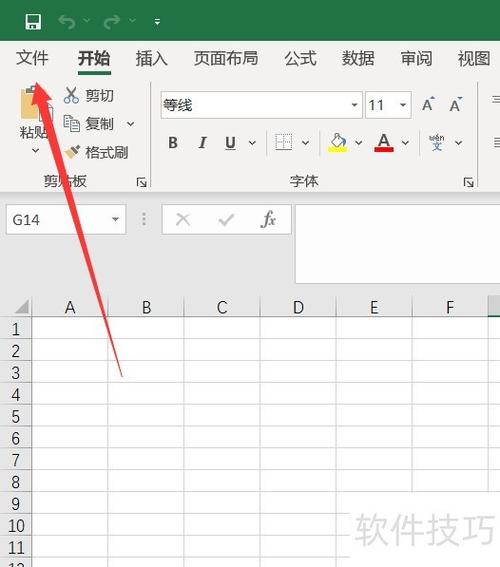The width and height of the screenshot is (500, 567).
Task: Select column A header
Action: [x=70, y=307]
